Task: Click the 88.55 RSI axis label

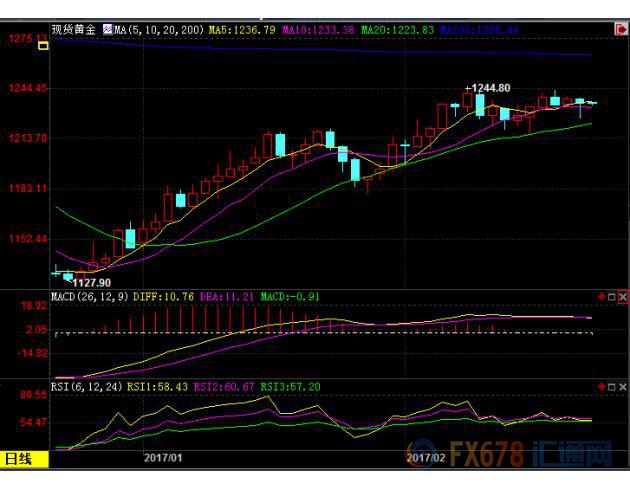Action: point(34,395)
